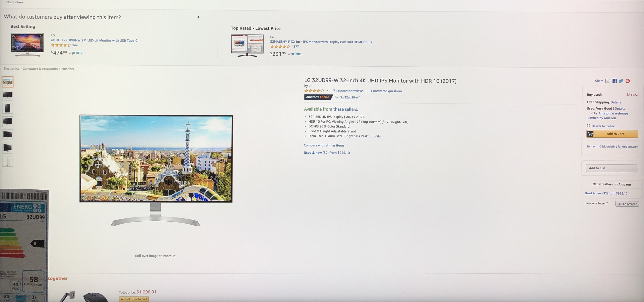View the last side-profile thumbnail
This screenshot has height=302, width=644.
8,161
